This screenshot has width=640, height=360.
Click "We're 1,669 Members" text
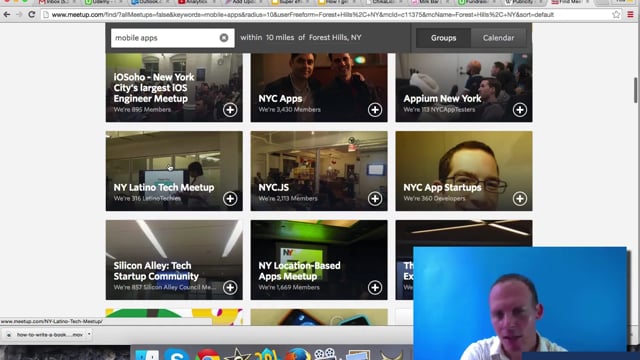289,287
